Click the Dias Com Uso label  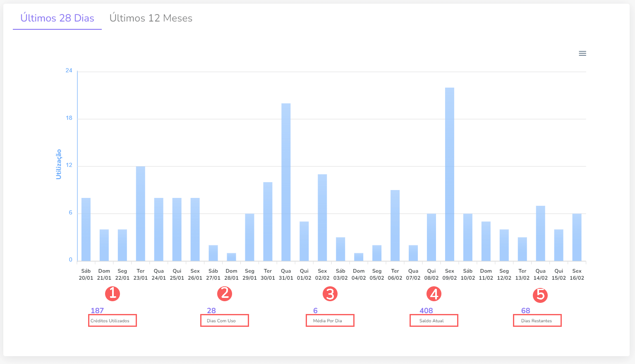coord(221,321)
